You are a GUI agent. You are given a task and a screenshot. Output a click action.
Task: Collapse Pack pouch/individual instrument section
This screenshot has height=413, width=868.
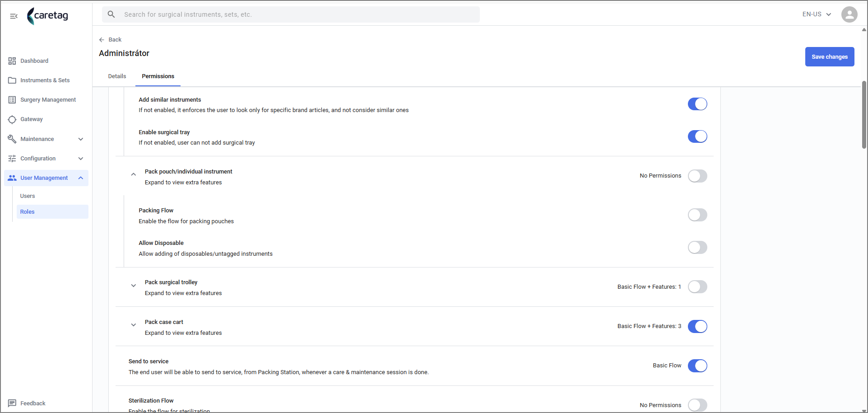click(x=133, y=174)
